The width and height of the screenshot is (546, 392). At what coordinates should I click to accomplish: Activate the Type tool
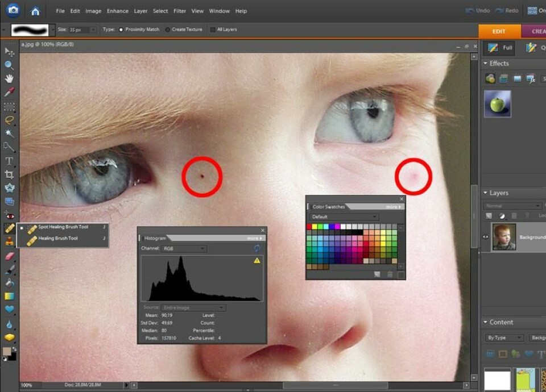(x=10, y=161)
